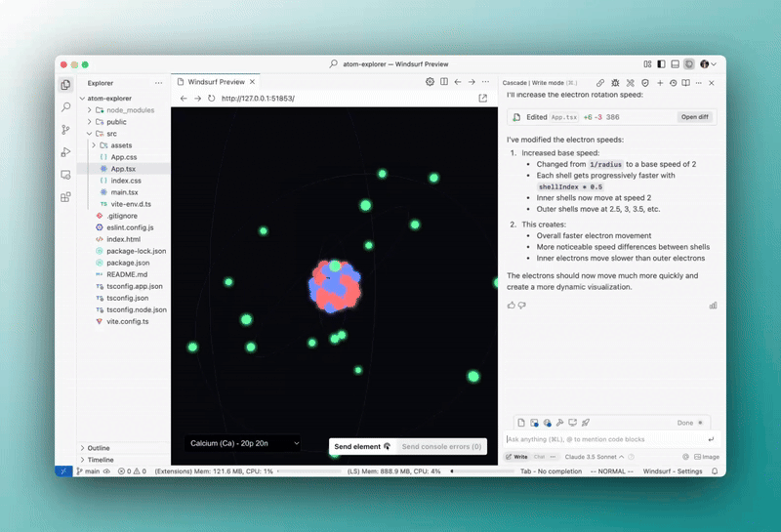Click the customize layout icon in title bar
This screenshot has width=781, height=532.
click(x=647, y=64)
